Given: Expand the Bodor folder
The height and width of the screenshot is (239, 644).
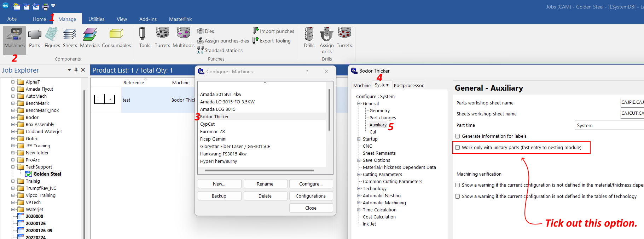Looking at the screenshot, I should (13, 118).
